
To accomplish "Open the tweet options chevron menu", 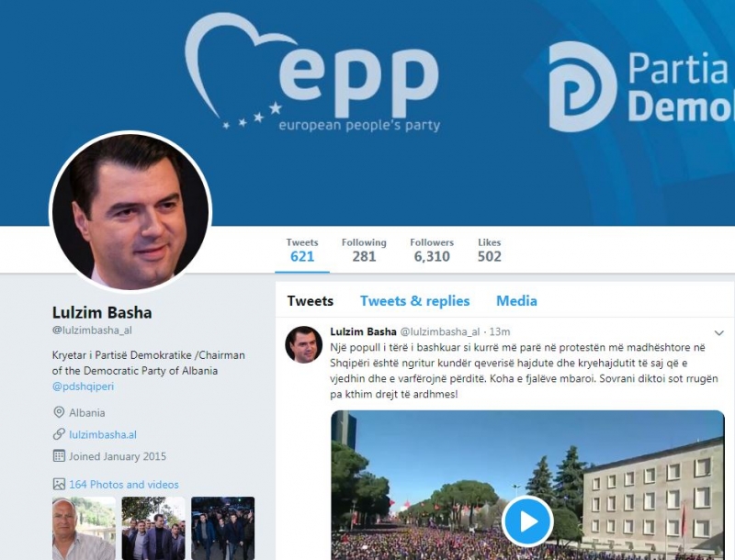I will click(x=718, y=333).
